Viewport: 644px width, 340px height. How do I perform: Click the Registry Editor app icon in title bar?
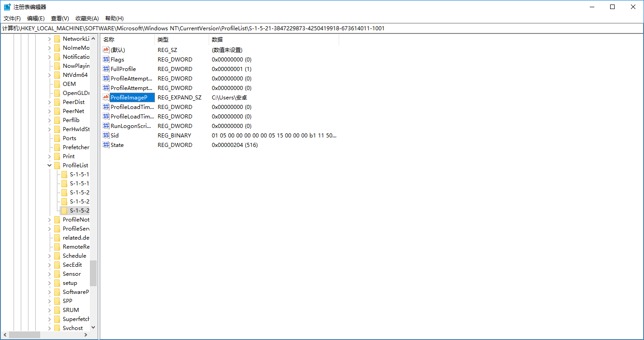point(7,7)
